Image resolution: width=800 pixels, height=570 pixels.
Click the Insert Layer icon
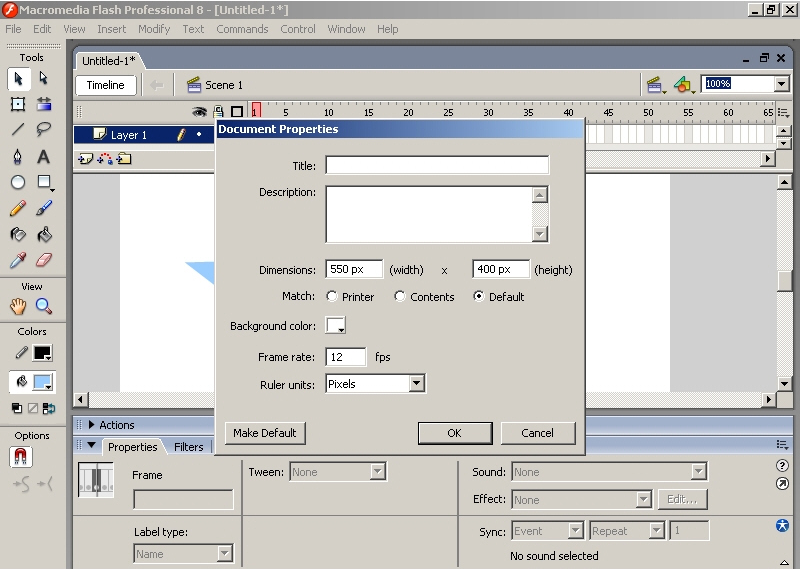85,159
